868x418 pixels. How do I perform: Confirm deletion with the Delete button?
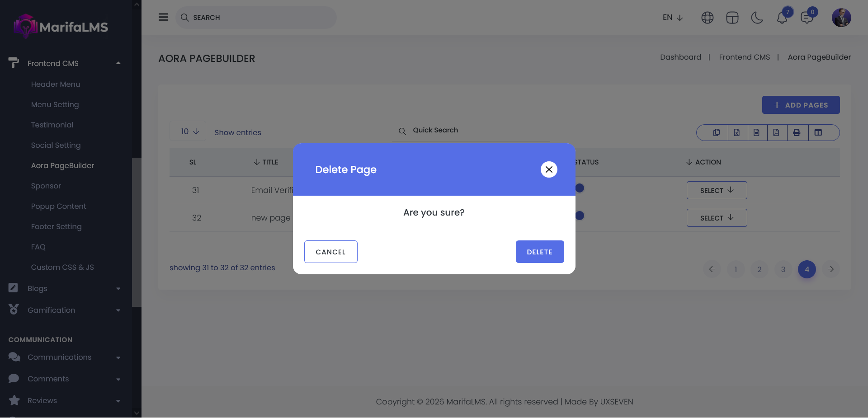(x=539, y=252)
